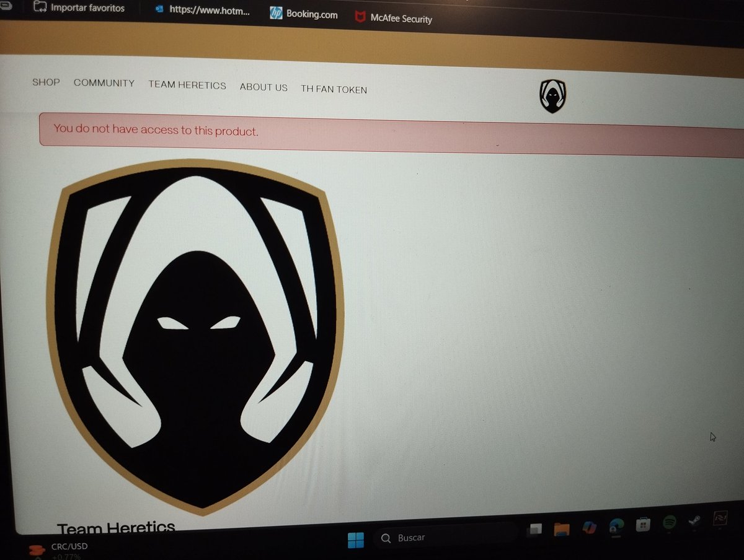Click the McAfee Security bookmark icon
Screen dimensions: 744x560
pos(360,17)
